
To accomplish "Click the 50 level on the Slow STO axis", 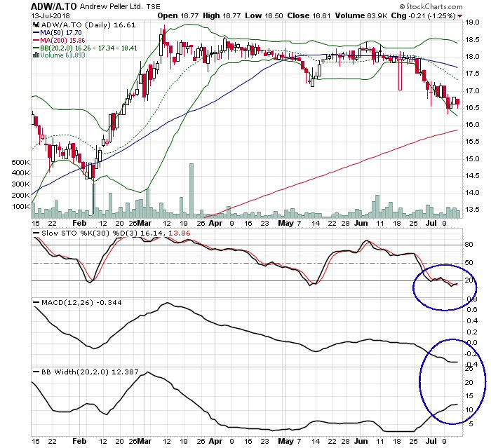I will pyautogui.click(x=469, y=263).
